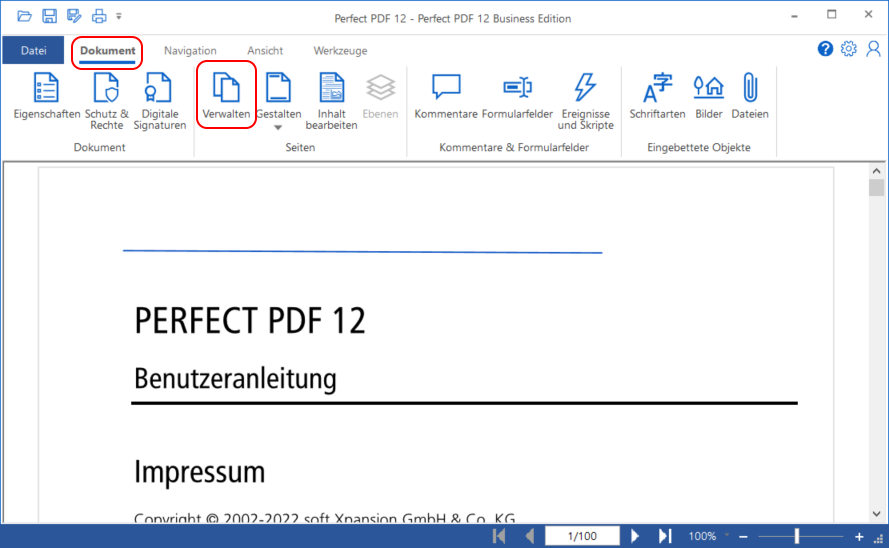Image resolution: width=889 pixels, height=548 pixels.
Task: Switch to the Ansicht tab
Action: [x=265, y=50]
